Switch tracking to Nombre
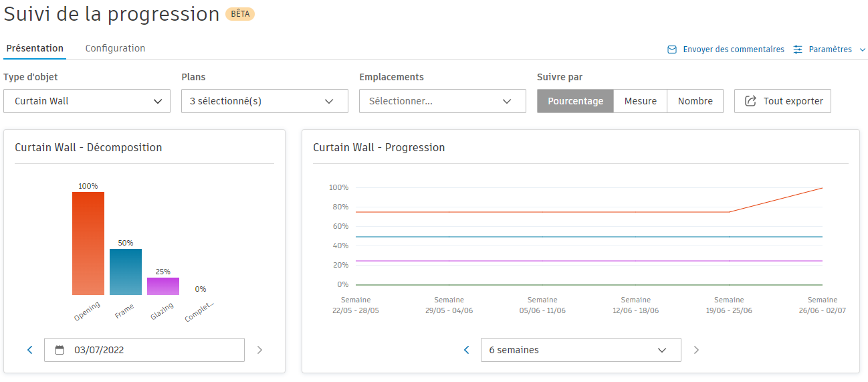868x382 pixels. 695,101
